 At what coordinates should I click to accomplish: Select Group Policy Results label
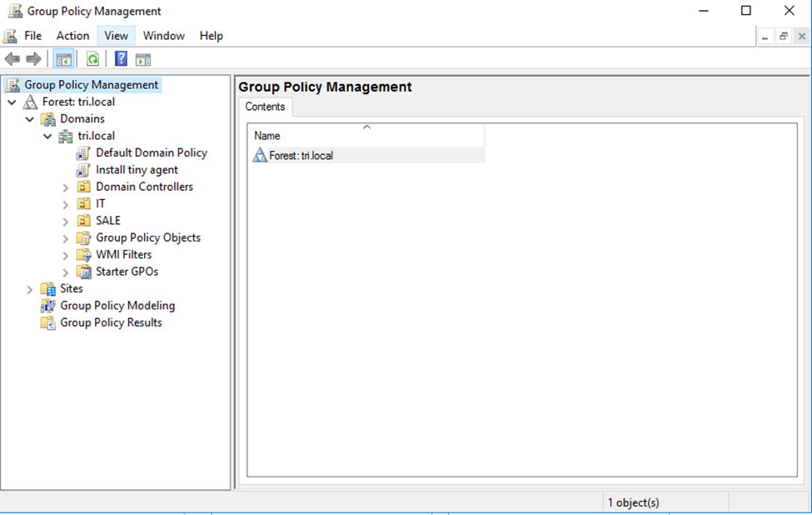coord(111,322)
